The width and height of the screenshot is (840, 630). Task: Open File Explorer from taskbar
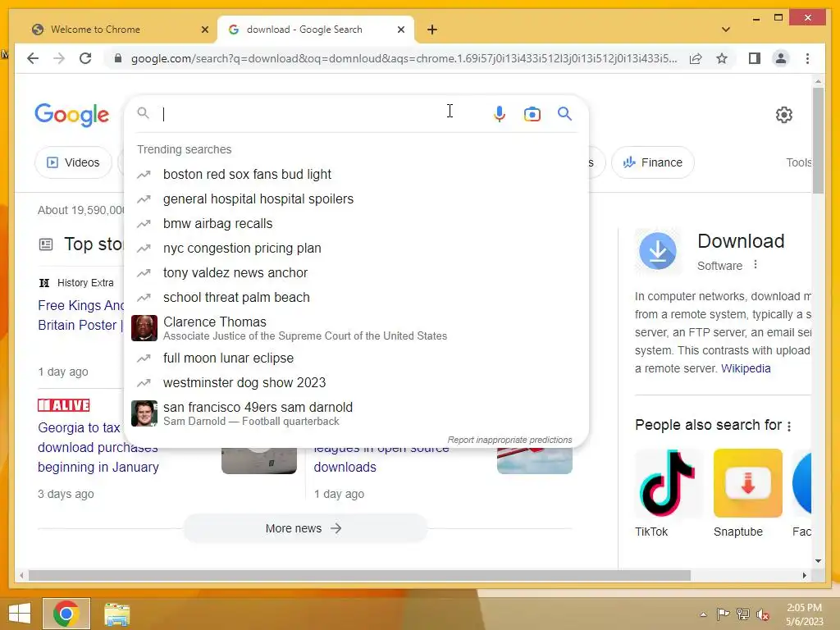(x=116, y=614)
